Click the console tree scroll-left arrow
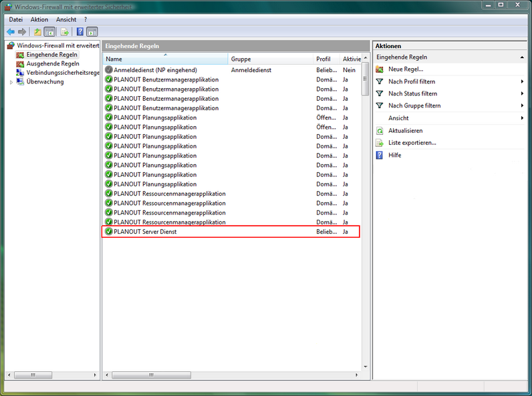Image resolution: width=532 pixels, height=396 pixels. (9, 375)
